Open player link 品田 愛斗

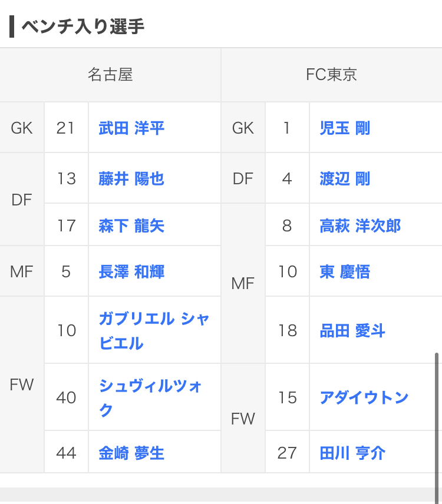point(352,331)
